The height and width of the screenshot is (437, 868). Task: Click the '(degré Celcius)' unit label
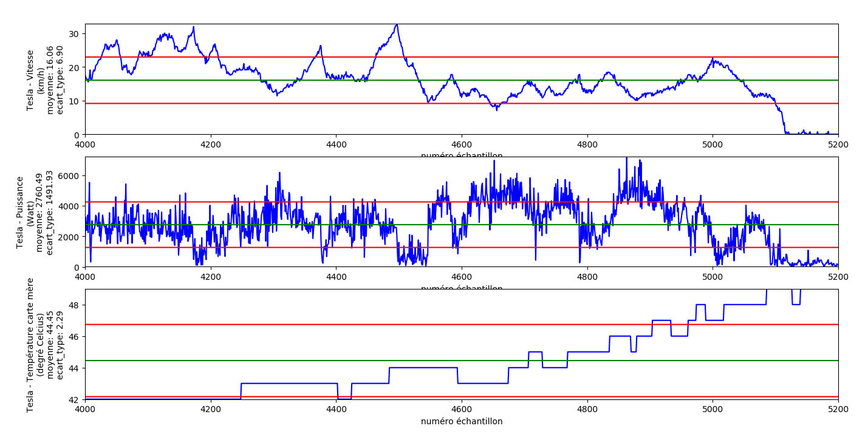point(40,344)
